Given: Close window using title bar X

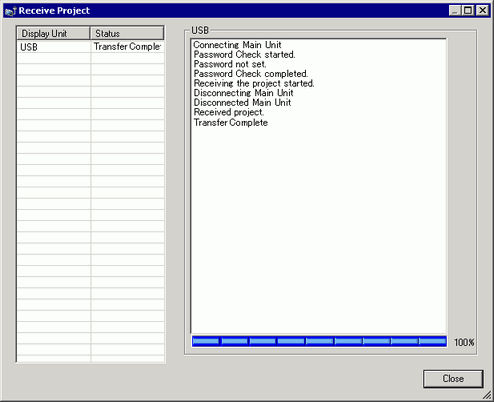Looking at the screenshot, I should 482,11.
